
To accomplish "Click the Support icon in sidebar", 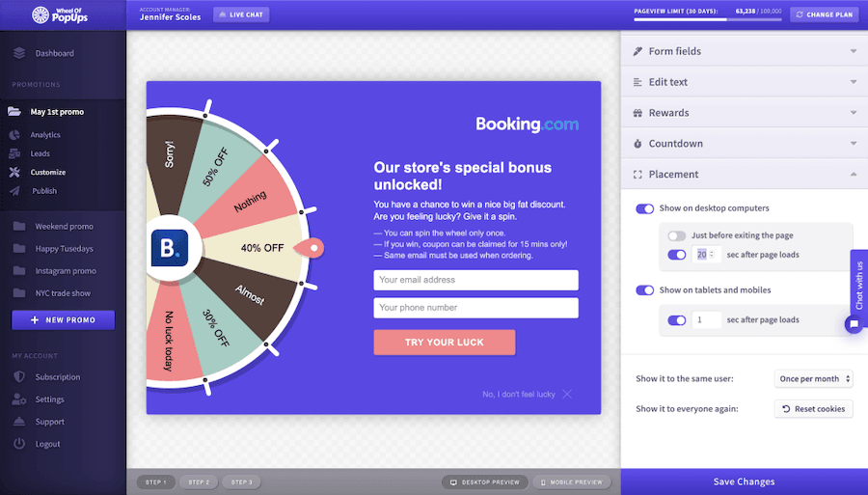I will (x=18, y=422).
